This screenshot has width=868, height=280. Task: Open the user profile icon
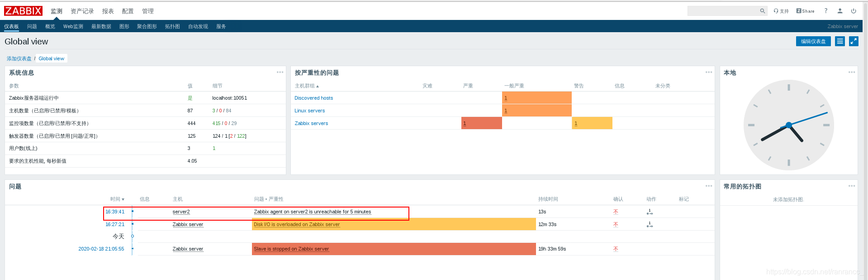coord(840,11)
